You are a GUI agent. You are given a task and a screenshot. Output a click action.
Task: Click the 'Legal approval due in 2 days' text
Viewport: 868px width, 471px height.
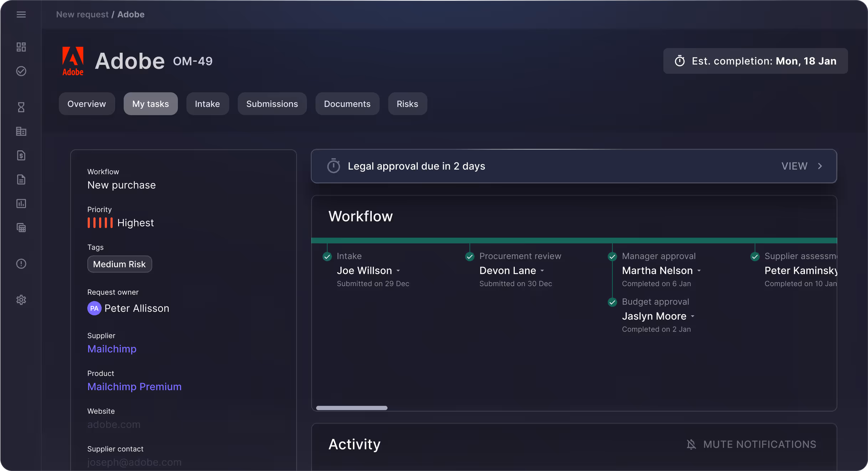[416, 166]
